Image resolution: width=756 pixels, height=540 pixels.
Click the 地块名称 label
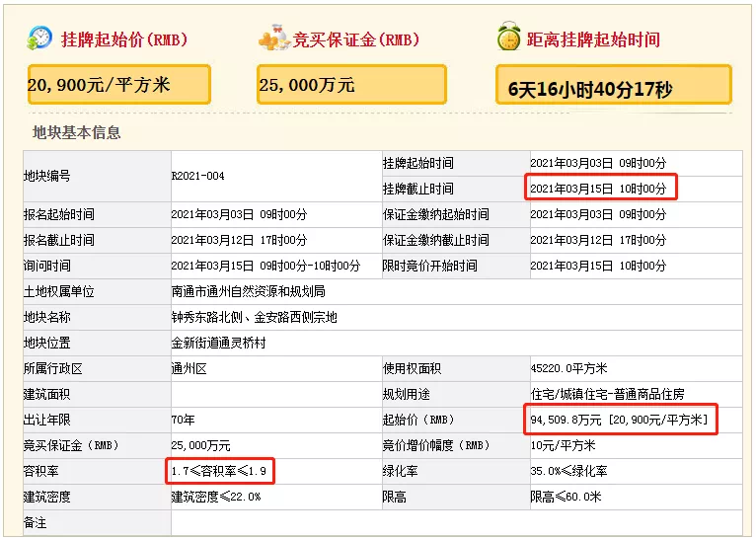click(x=46, y=317)
